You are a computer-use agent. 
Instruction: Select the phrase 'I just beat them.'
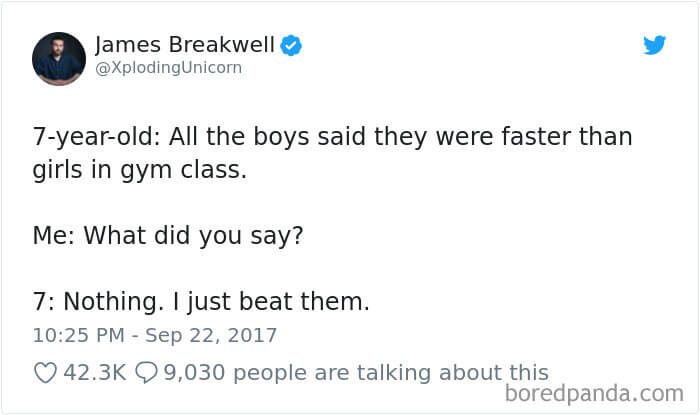tap(271, 302)
